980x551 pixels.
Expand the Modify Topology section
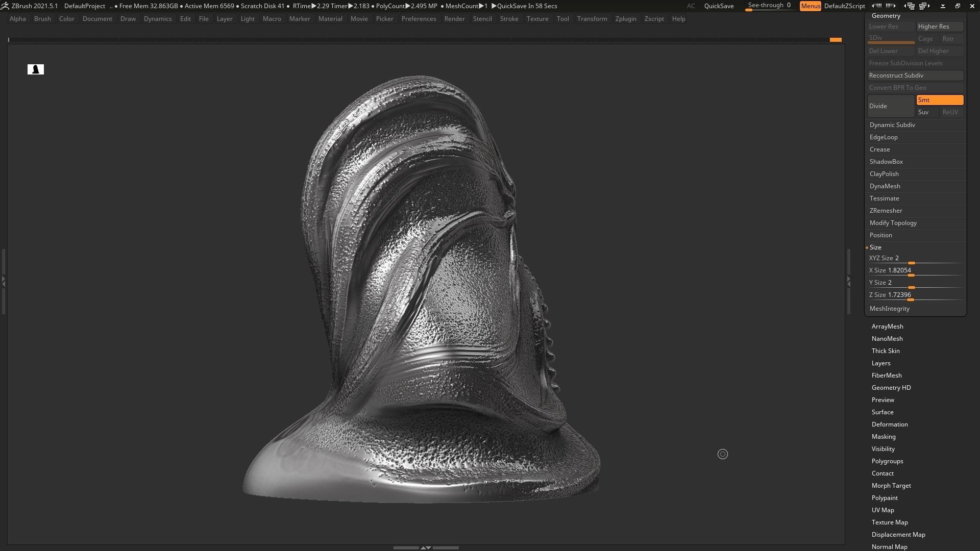(x=893, y=223)
